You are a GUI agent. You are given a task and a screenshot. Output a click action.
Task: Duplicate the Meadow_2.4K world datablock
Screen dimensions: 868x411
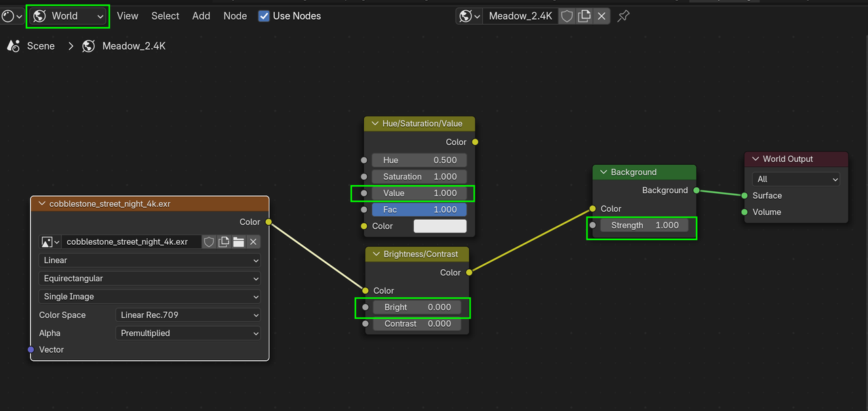584,16
